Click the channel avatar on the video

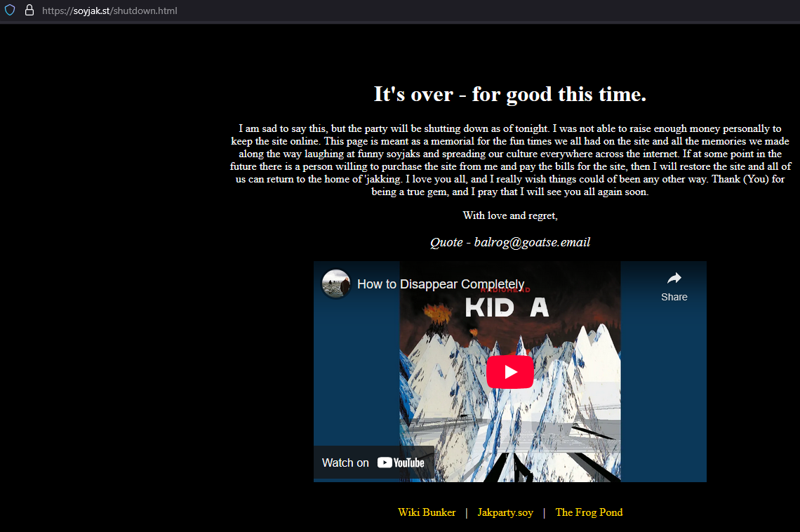(336, 284)
